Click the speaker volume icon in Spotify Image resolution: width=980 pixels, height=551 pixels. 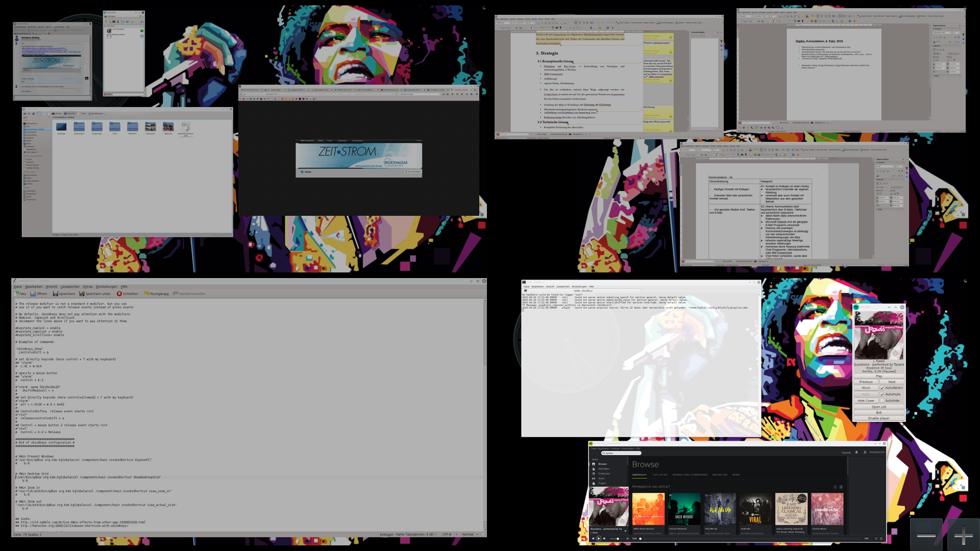pyautogui.click(x=628, y=538)
